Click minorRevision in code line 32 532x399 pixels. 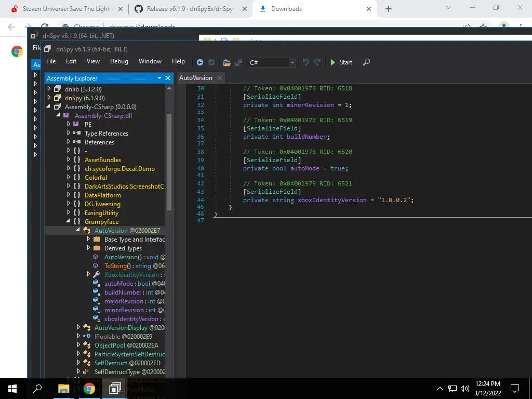[x=310, y=105]
